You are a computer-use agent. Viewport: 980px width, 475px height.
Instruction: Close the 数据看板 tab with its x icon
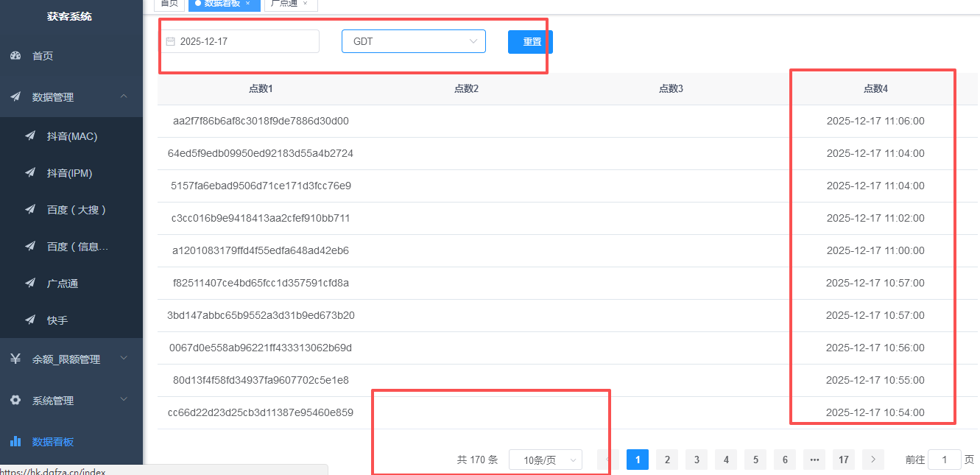[x=248, y=4]
